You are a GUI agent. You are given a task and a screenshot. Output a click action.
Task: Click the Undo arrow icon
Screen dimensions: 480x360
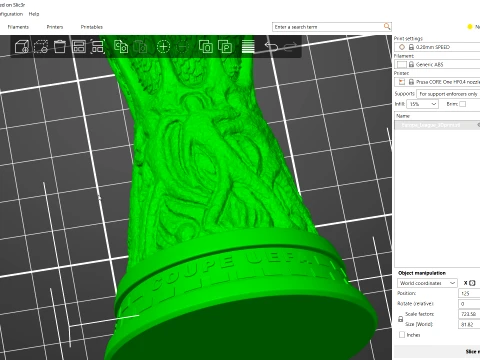point(271,47)
